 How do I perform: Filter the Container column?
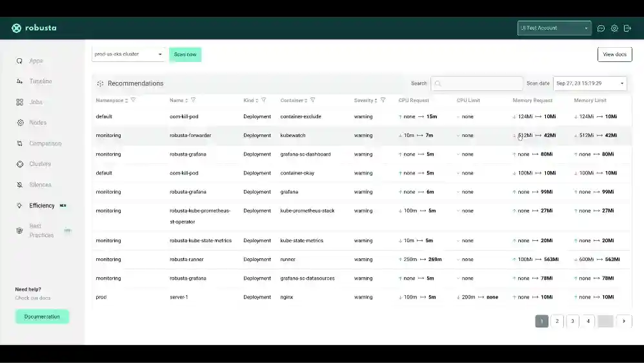point(312,100)
